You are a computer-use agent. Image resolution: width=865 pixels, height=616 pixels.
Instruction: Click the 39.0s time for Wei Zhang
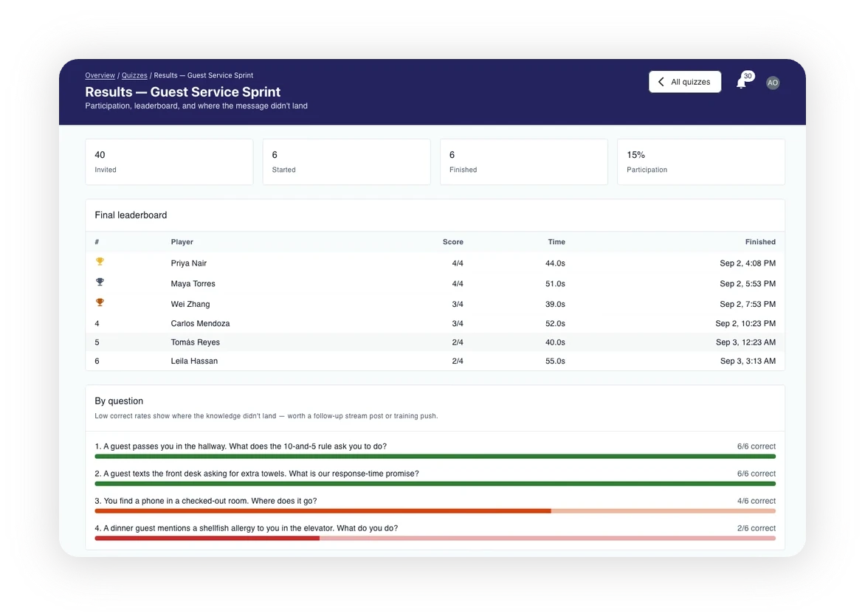[x=555, y=305]
